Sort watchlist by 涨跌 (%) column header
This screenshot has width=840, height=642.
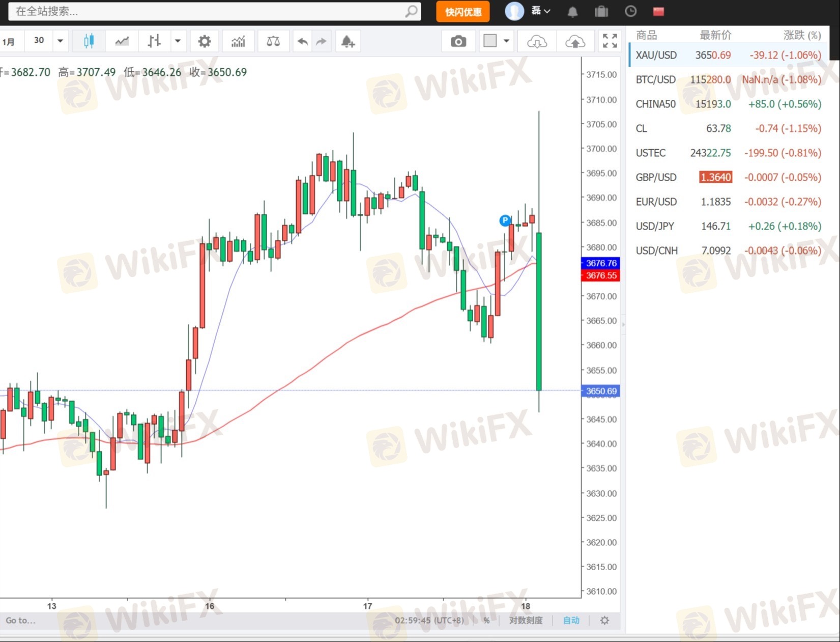tap(802, 35)
